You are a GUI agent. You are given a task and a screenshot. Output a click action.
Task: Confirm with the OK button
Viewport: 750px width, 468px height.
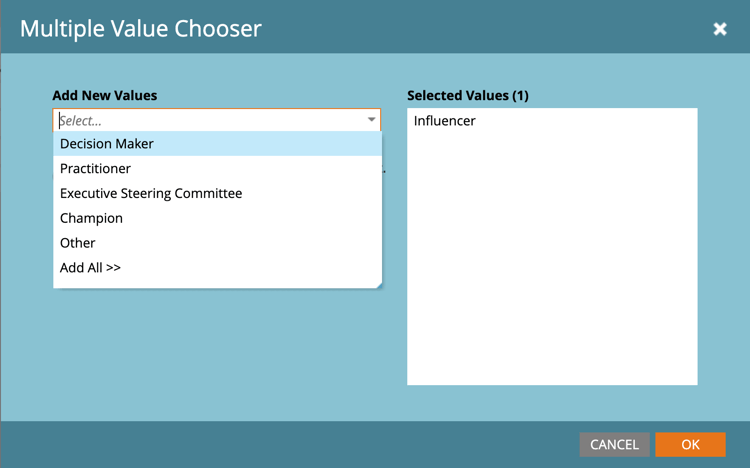click(690, 445)
